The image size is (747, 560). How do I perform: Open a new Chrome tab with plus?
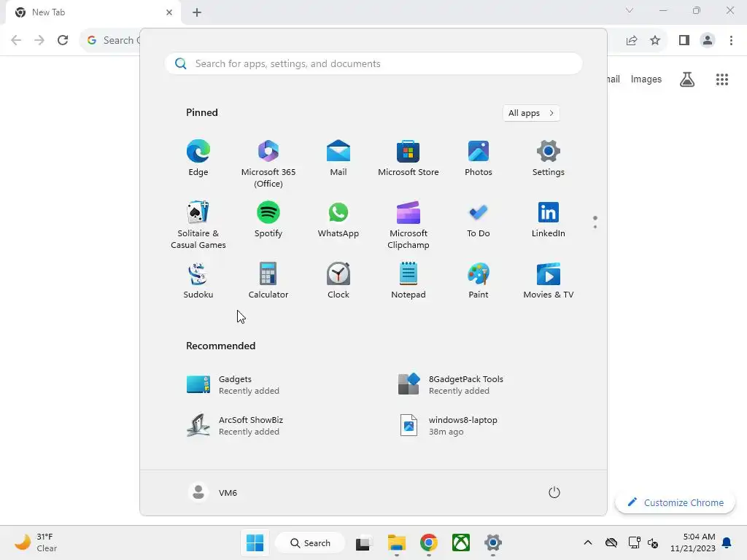197,12
